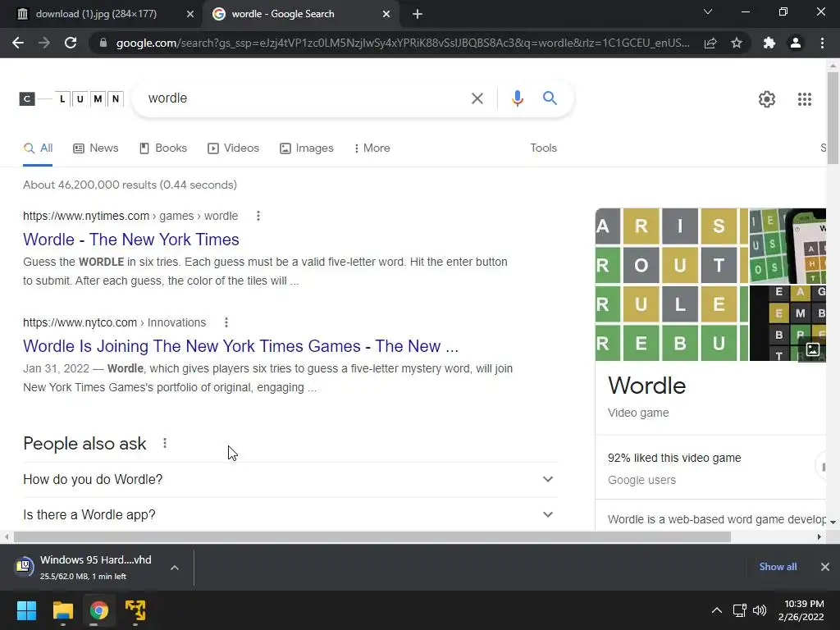Open the Windows Start menu

click(26, 610)
